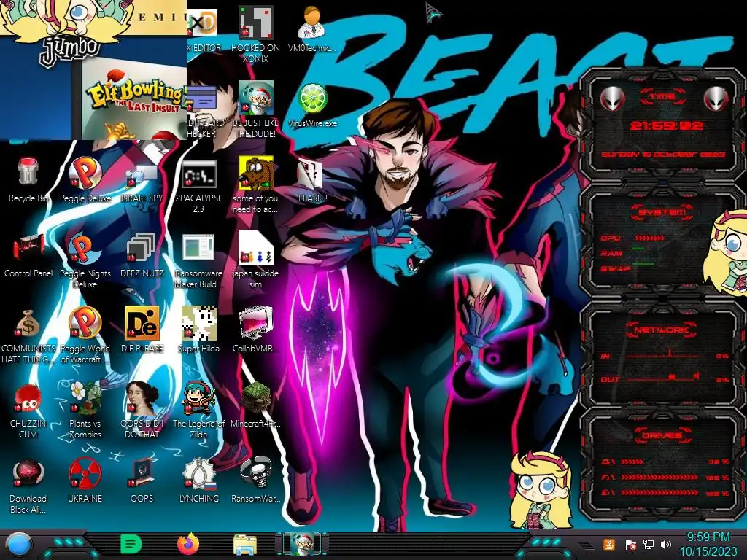Launch Plants vs Zombies shortcut
The width and height of the screenshot is (747, 560).
[x=85, y=398]
